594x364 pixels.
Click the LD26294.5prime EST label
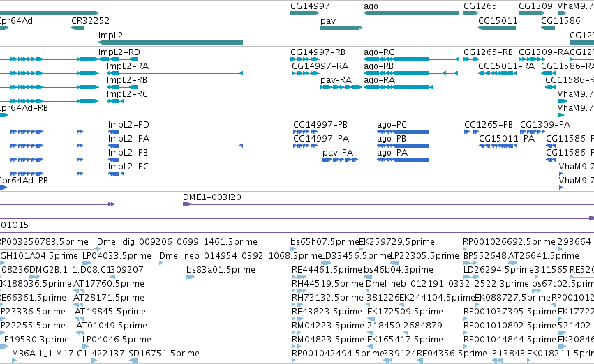(x=498, y=270)
